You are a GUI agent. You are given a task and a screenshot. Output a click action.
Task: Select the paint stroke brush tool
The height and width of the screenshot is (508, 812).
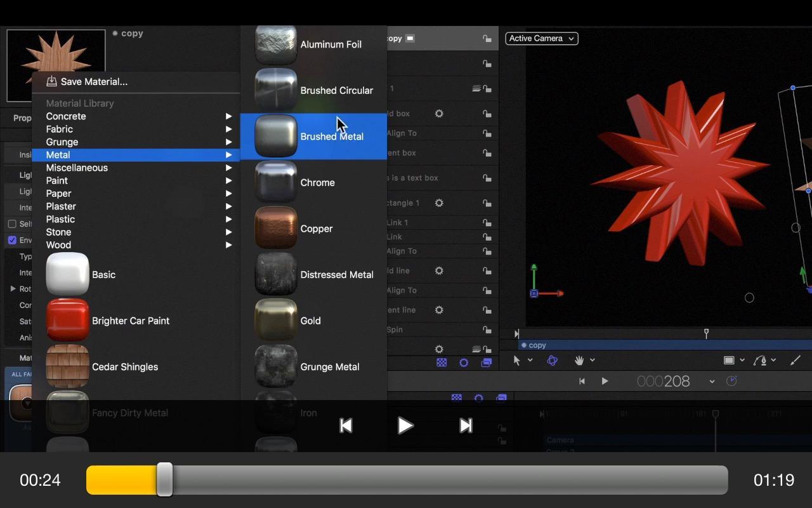point(796,361)
